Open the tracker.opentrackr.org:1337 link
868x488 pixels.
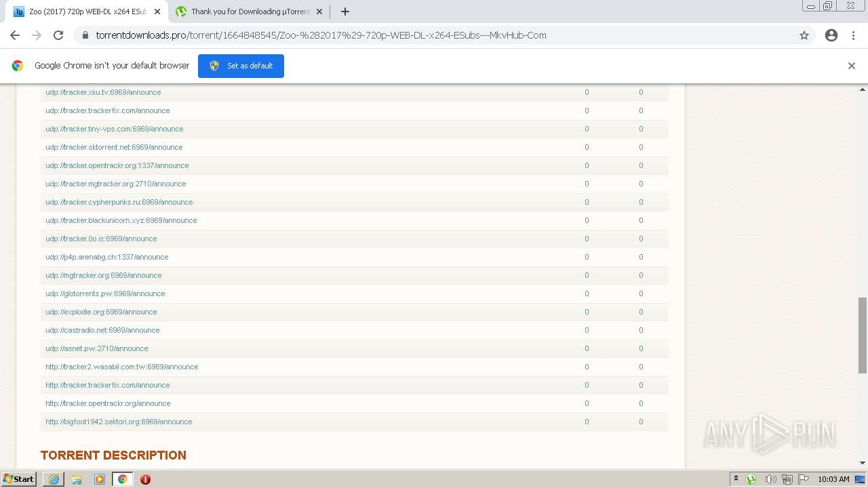117,165
